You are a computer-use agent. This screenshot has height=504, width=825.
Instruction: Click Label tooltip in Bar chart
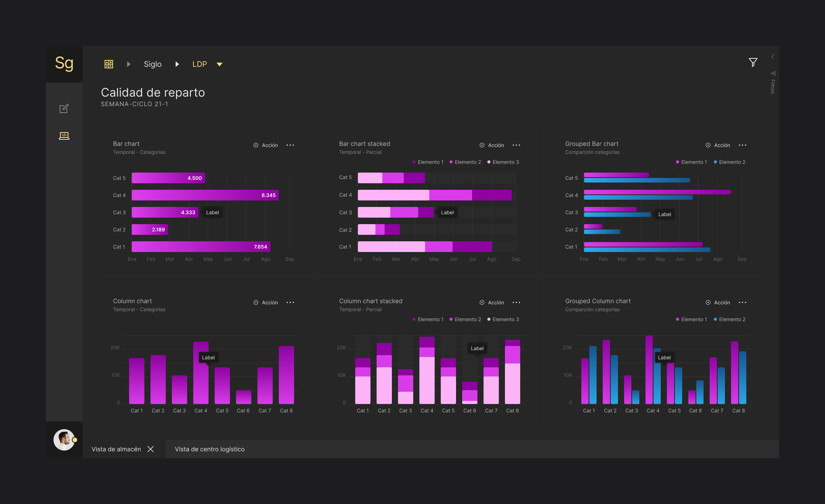(212, 212)
